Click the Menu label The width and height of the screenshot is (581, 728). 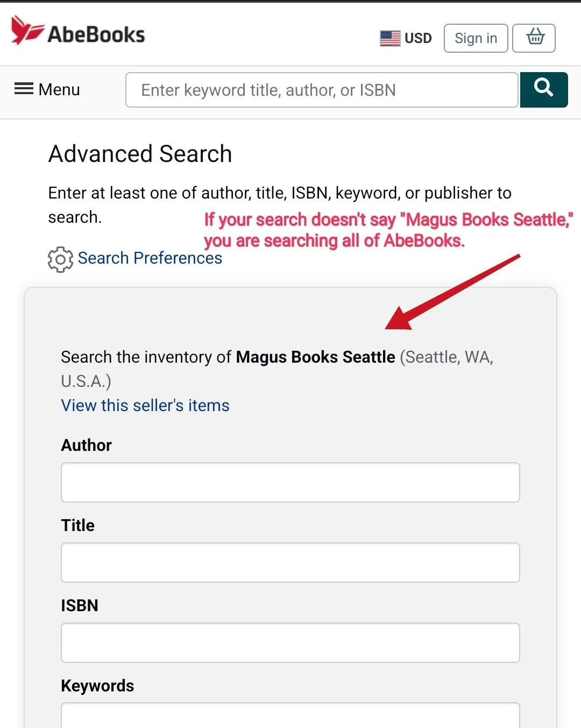[59, 89]
